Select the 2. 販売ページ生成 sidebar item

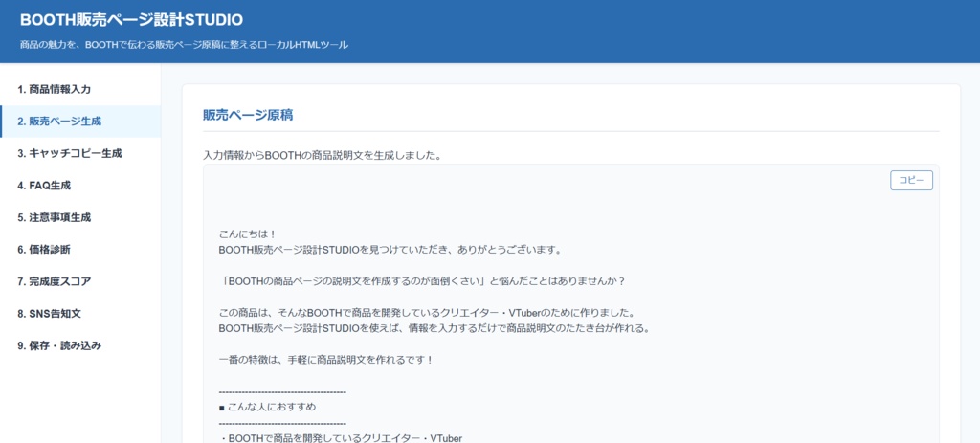click(80, 122)
